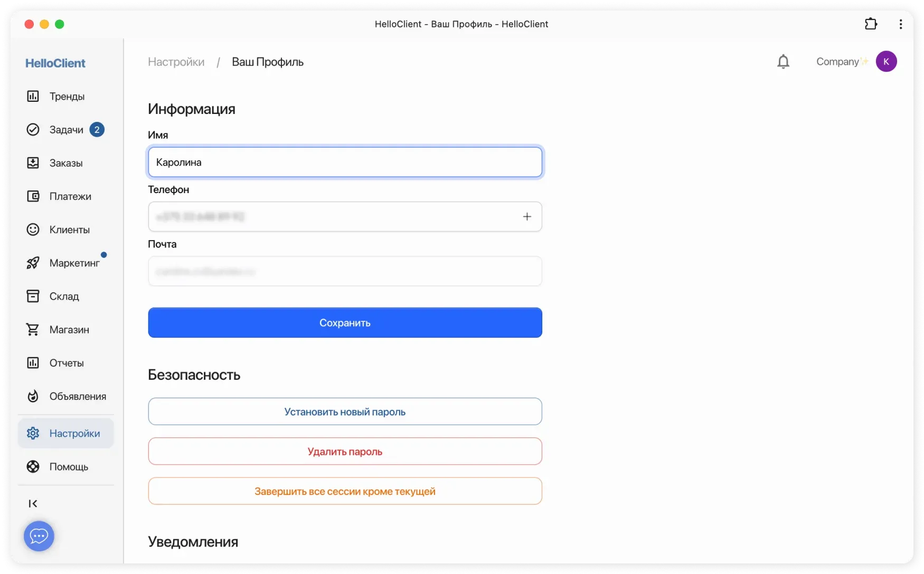This screenshot has width=924, height=574.
Task: Open Маркетинг section
Action: click(x=74, y=263)
